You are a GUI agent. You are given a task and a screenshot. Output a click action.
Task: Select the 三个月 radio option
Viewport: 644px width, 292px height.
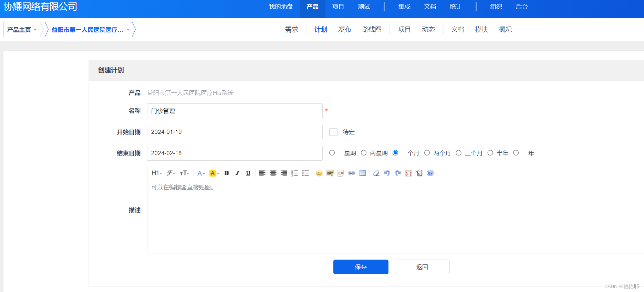(459, 153)
